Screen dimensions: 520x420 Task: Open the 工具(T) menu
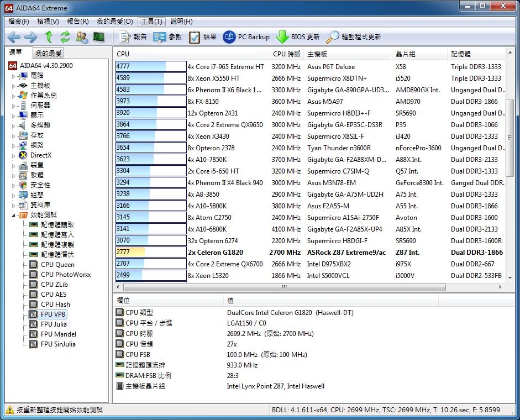[x=151, y=22]
